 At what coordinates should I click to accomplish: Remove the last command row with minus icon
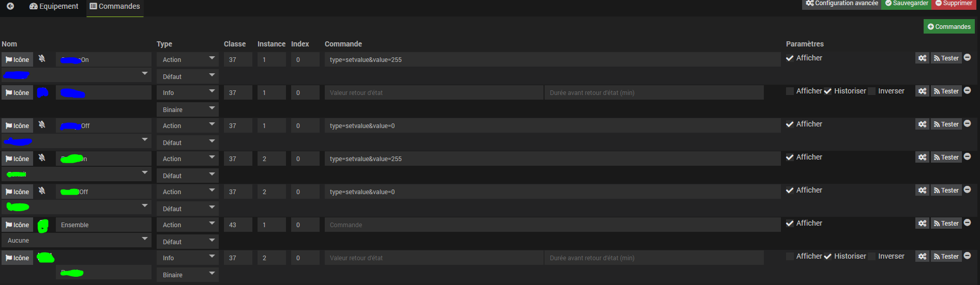pyautogui.click(x=967, y=256)
